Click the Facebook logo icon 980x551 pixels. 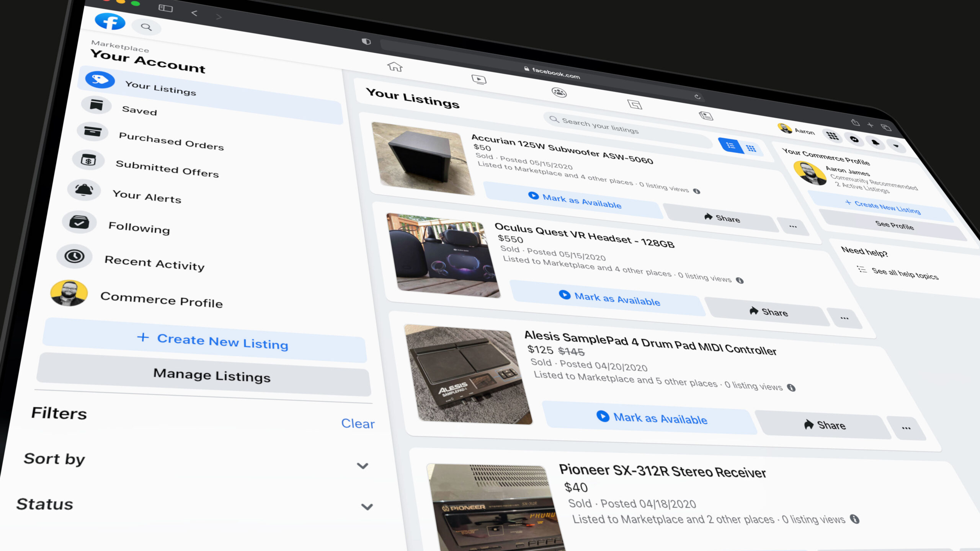tap(110, 21)
